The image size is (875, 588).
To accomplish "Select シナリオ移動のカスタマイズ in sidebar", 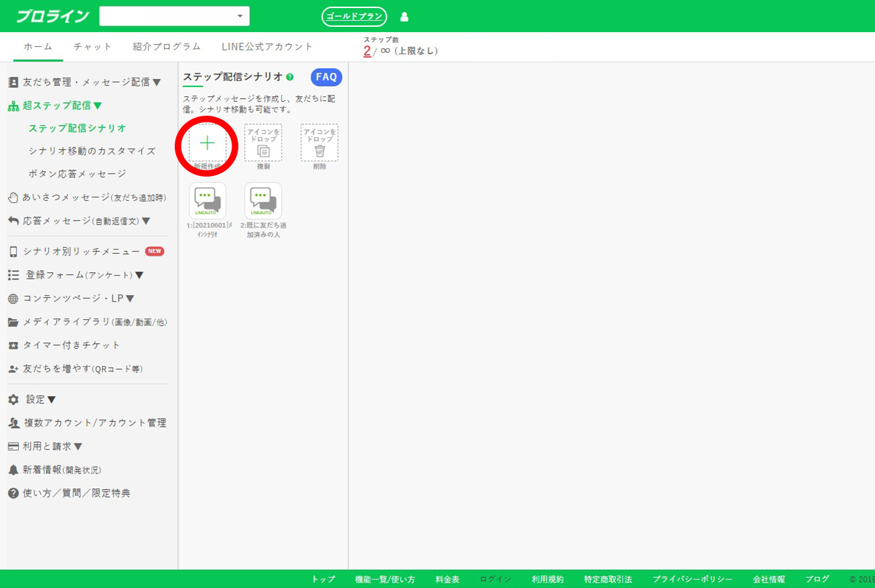I will [92, 151].
